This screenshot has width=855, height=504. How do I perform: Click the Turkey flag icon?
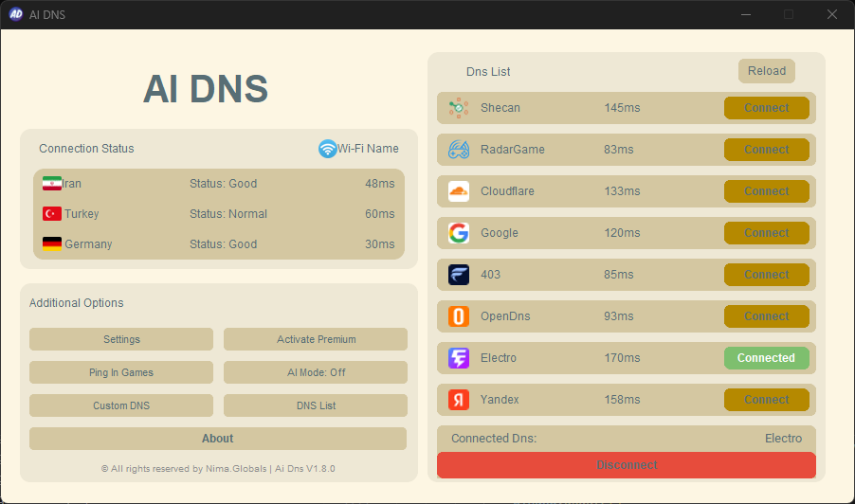tap(52, 213)
